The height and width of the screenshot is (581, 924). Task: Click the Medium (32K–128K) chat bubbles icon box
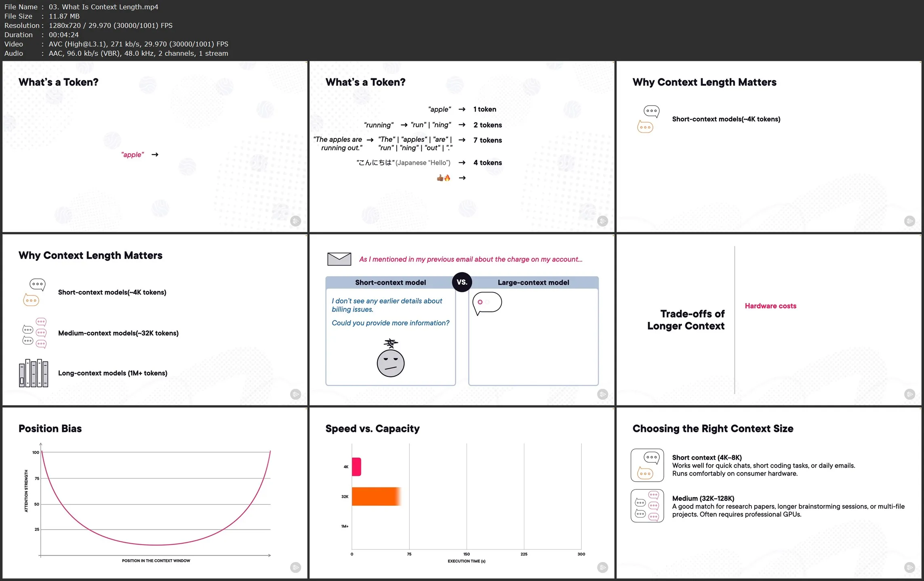pos(647,506)
